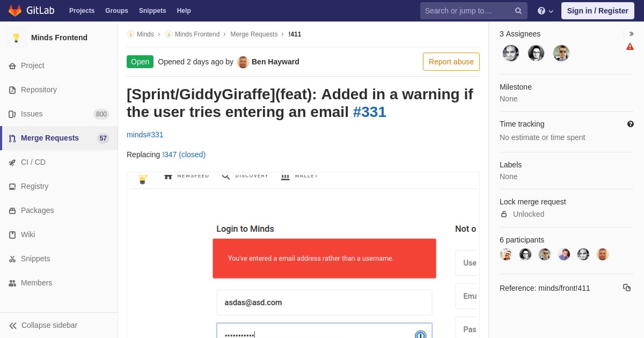The image size is (644, 338).
Task: Click the red warning triangle icon
Action: [x=630, y=47]
